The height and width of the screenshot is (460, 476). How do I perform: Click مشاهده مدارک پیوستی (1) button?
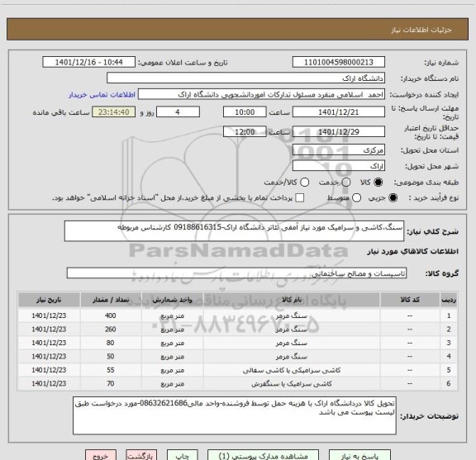pyautogui.click(x=263, y=455)
